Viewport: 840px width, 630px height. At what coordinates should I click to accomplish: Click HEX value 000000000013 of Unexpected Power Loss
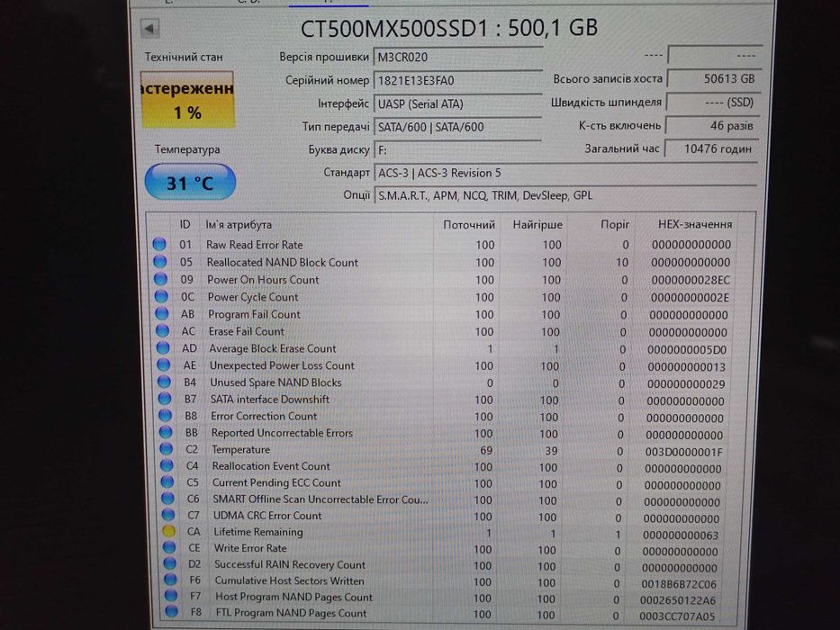(x=686, y=367)
